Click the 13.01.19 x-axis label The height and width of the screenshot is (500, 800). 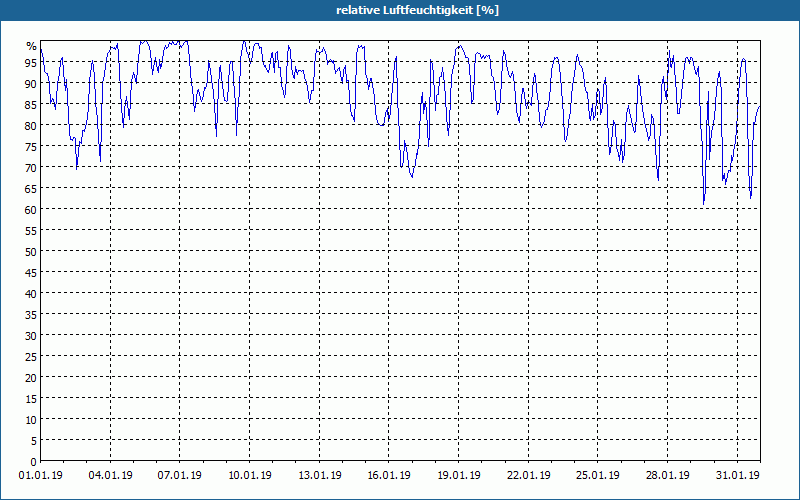[319, 475]
